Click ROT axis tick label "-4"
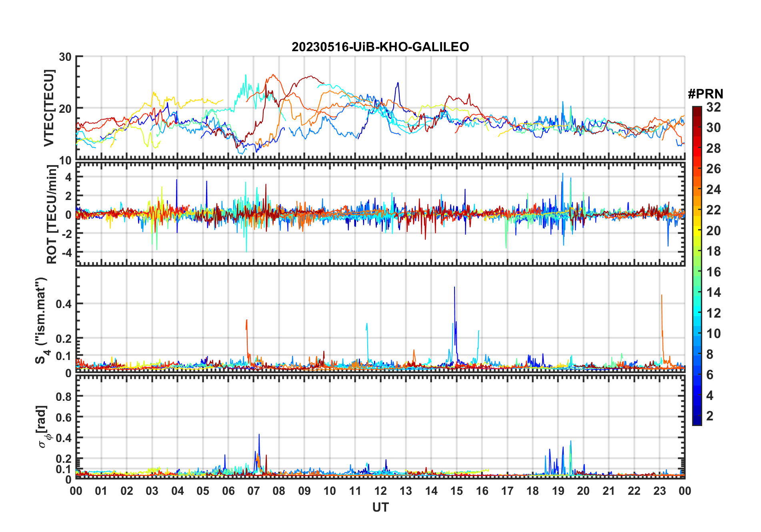 pyautogui.click(x=66, y=253)
